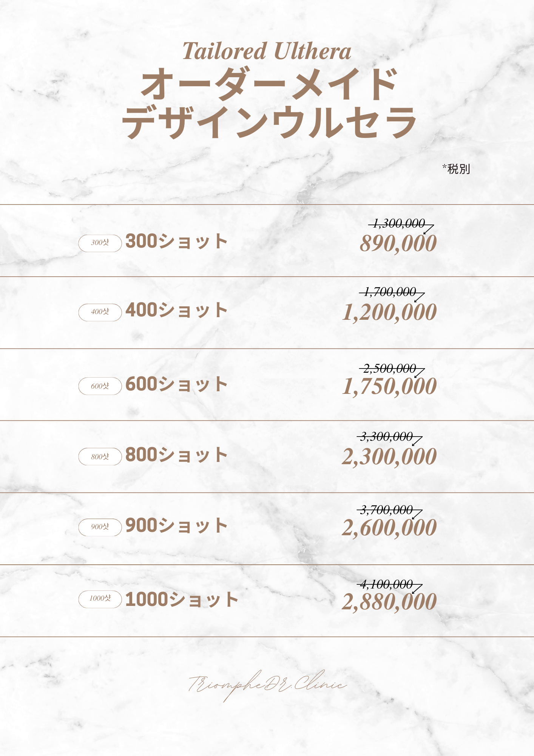The image size is (534, 756).
Task: Select the 600샷 oval tag
Action: click(x=100, y=386)
